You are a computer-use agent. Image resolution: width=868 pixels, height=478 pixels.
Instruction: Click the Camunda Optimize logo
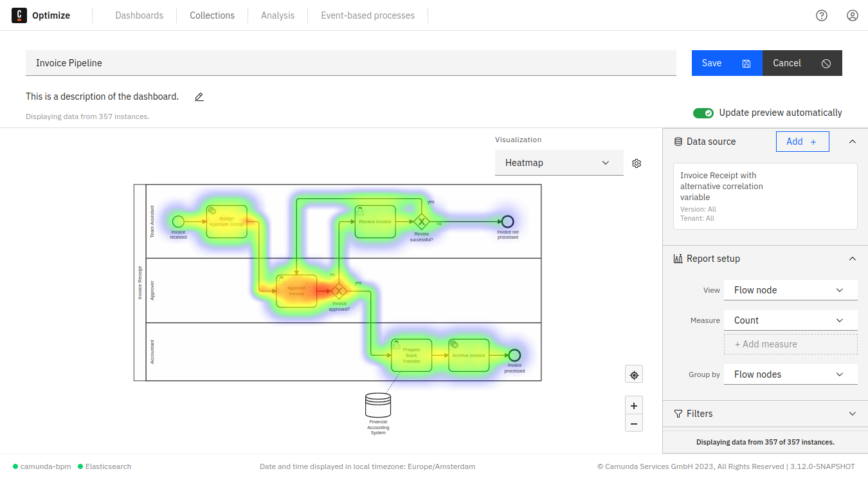coord(19,15)
